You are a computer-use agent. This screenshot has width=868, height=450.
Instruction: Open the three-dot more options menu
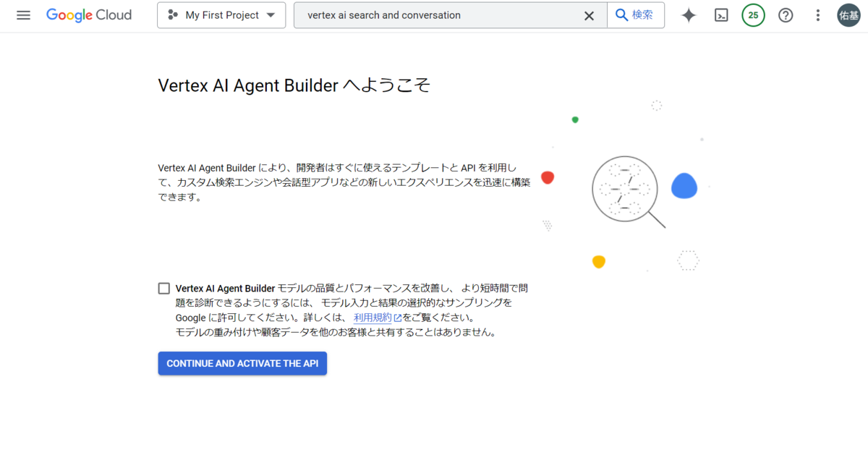pyautogui.click(x=818, y=15)
